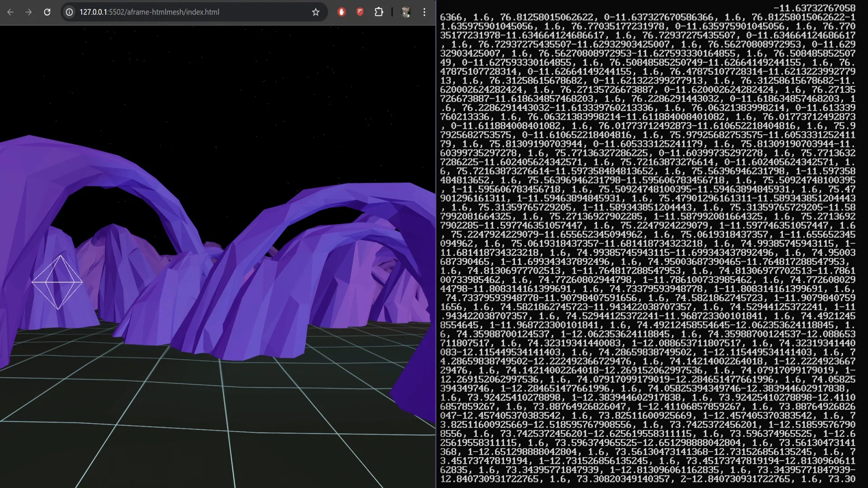
Task: Bookmark this page with the star icon
Action: pyautogui.click(x=316, y=12)
